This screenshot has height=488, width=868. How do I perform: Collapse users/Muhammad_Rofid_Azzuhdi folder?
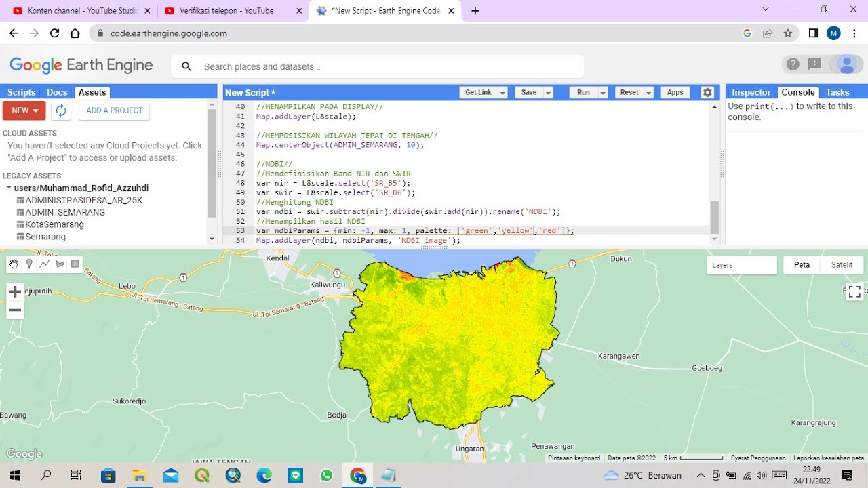[x=9, y=188]
